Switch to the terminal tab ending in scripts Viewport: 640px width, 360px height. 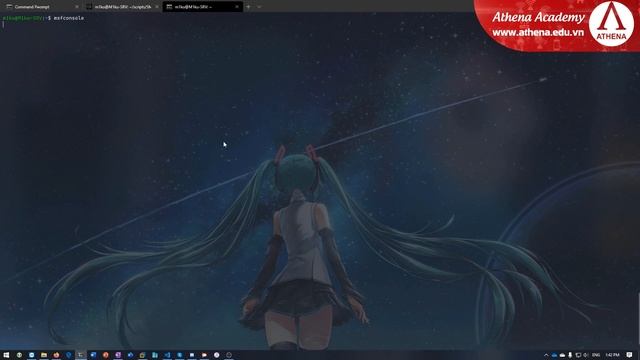pos(122,7)
